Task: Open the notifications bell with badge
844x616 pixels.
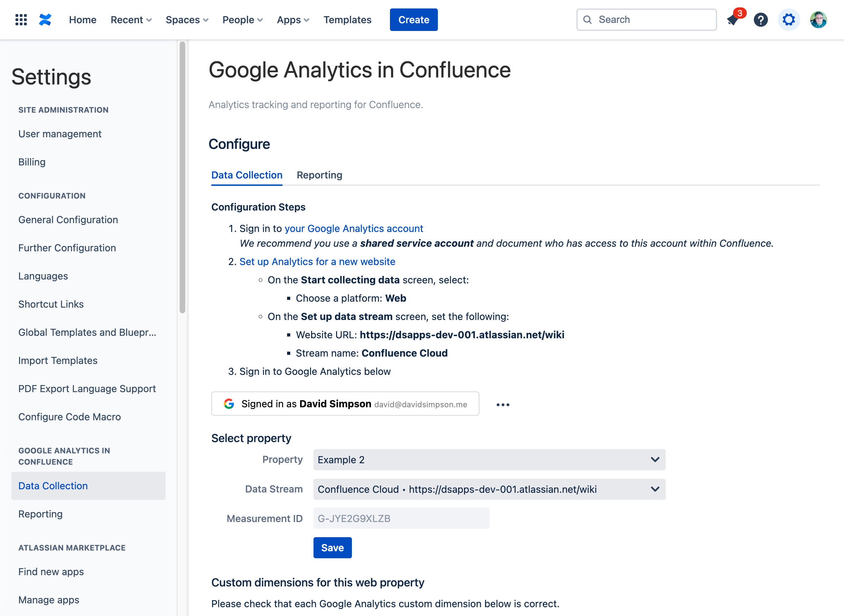Action: point(733,20)
